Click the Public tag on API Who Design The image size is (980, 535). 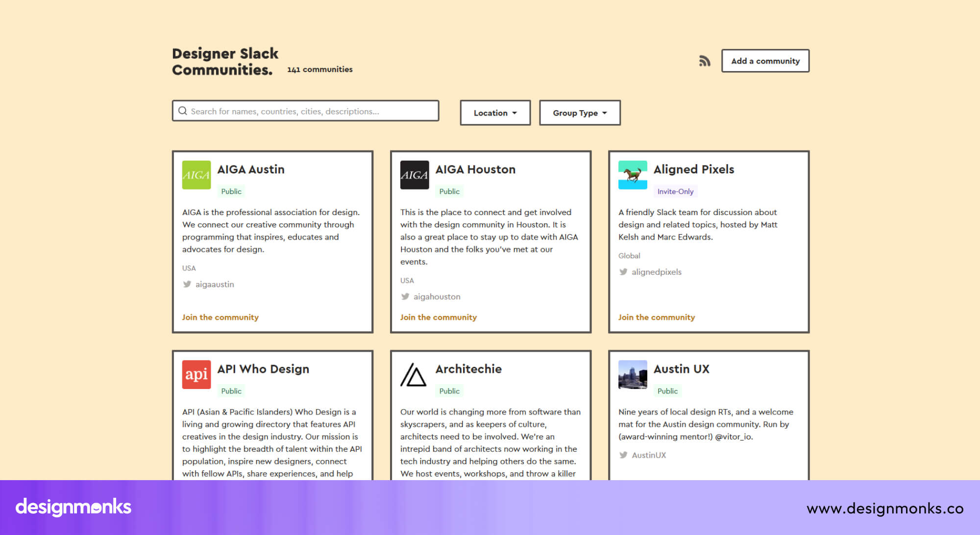pos(231,391)
